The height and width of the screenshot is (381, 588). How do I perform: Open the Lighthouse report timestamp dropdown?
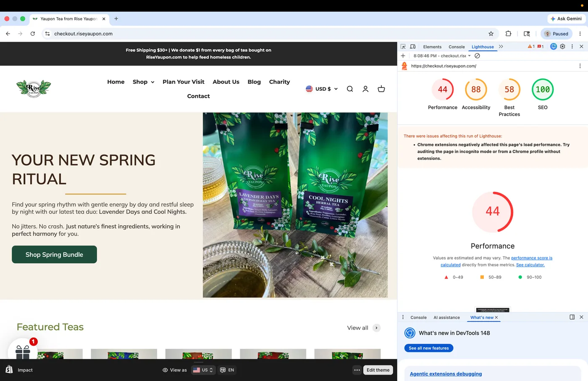point(442,56)
